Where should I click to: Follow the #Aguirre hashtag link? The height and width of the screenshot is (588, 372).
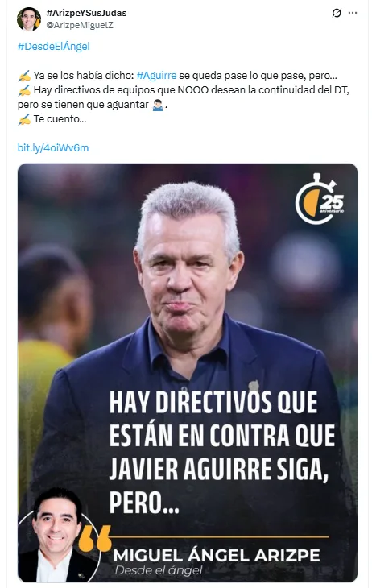click(x=156, y=76)
